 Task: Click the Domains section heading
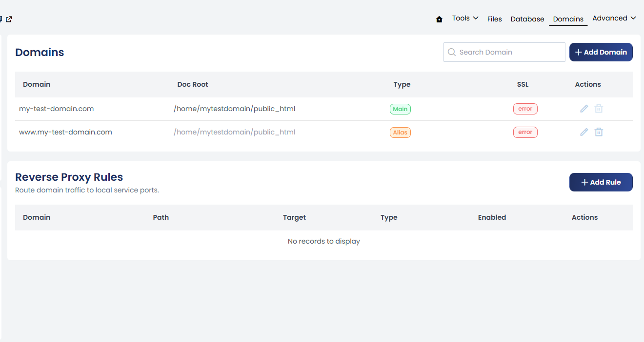coord(40,52)
